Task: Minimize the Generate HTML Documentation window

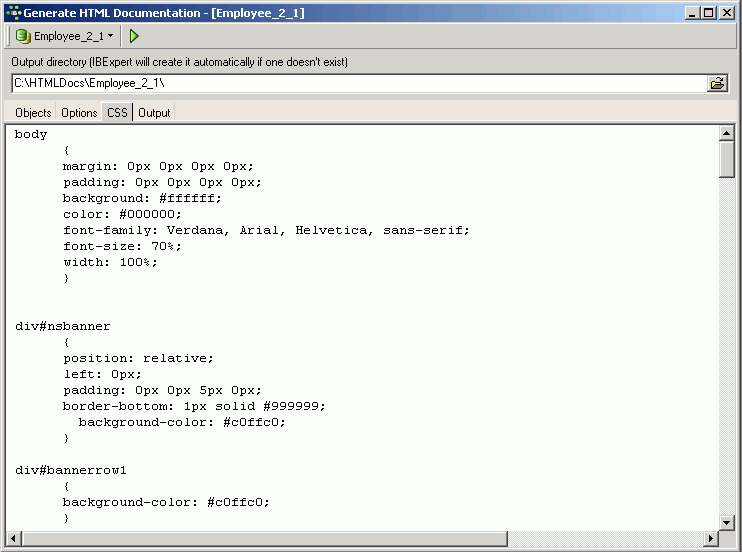Action: coord(692,12)
